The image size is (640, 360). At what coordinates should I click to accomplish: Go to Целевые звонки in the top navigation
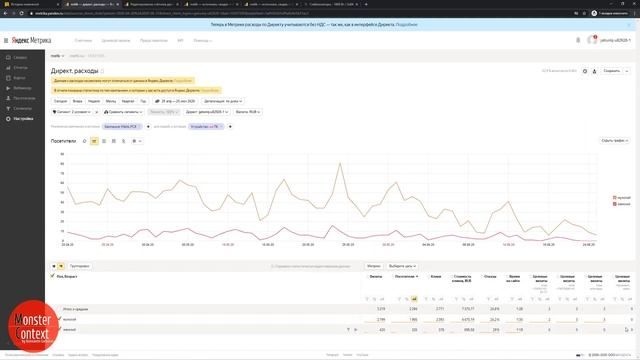pyautogui.click(x=116, y=40)
